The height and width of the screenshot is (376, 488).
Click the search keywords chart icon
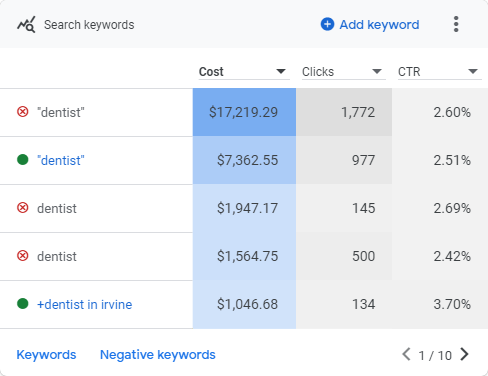coord(26,24)
